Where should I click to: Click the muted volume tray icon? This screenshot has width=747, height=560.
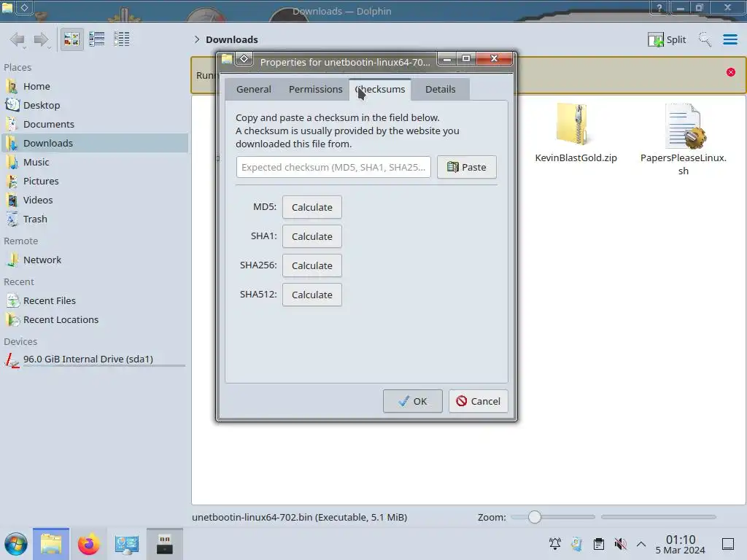620,544
